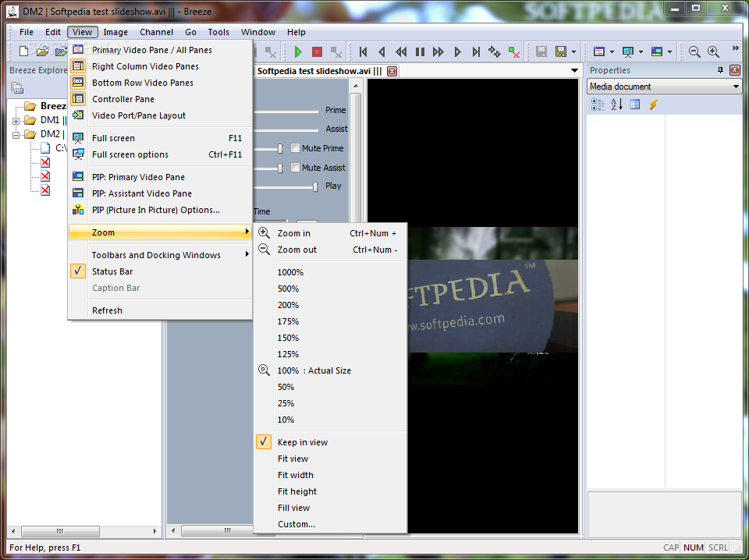Toggle Keep in view zoom option
749x560 pixels.
[x=331, y=442]
